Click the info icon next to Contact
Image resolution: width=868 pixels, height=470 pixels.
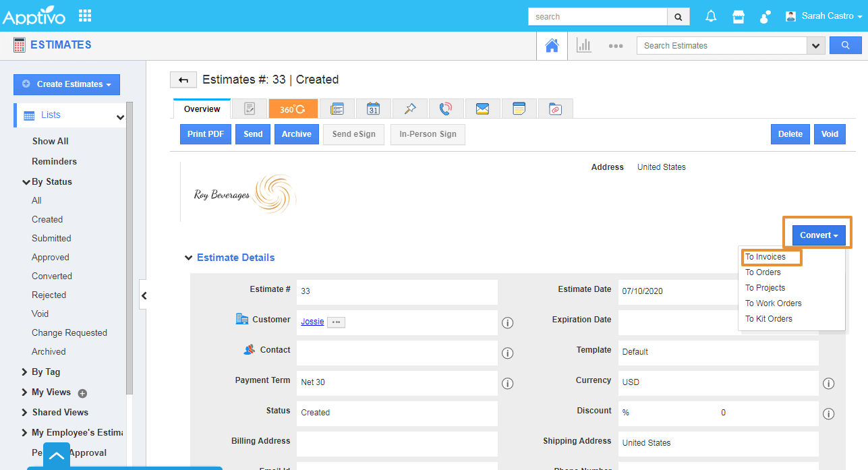pyautogui.click(x=508, y=353)
